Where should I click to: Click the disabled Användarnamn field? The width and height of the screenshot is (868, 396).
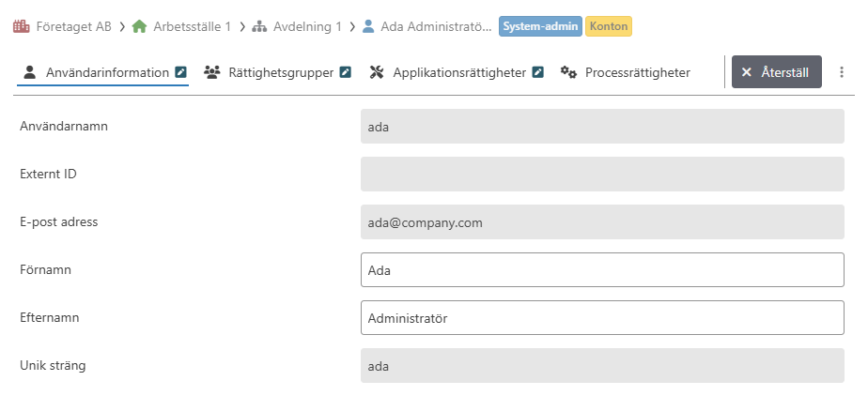pyautogui.click(x=602, y=126)
